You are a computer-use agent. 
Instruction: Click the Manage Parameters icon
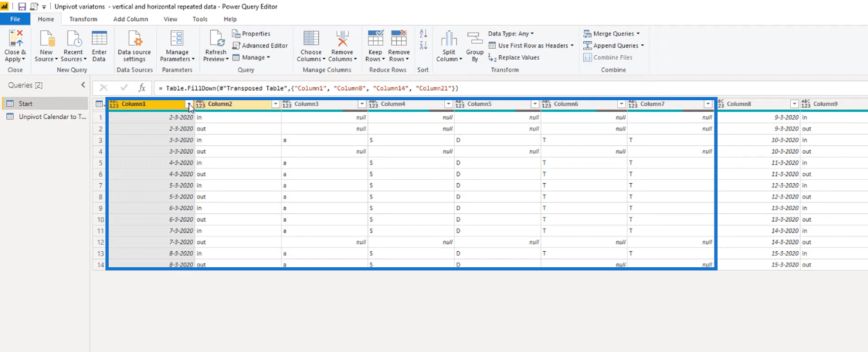177,38
